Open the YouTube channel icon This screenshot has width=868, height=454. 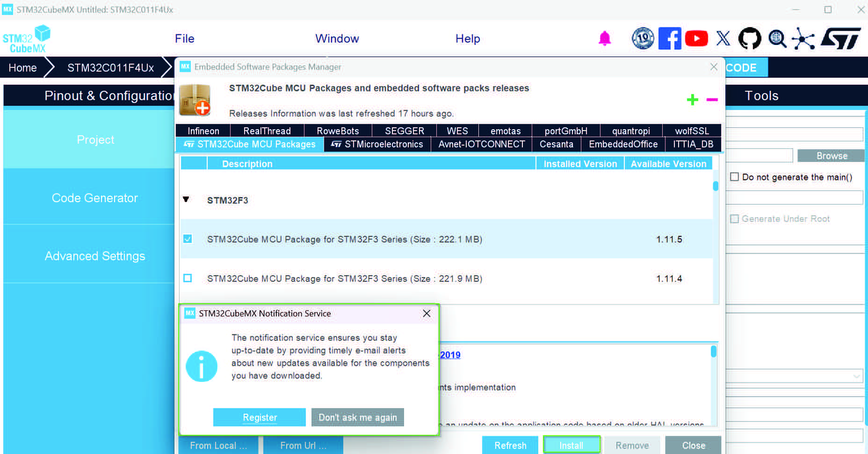696,38
